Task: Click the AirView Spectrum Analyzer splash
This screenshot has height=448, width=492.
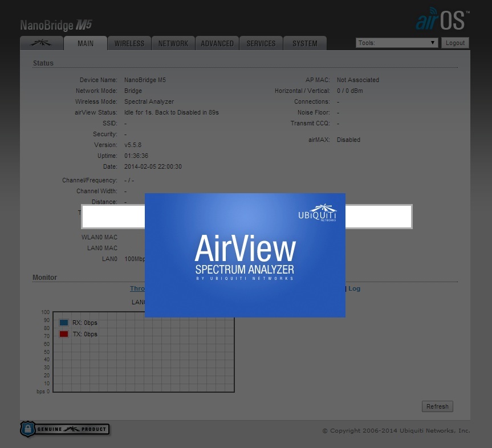Action: coord(245,255)
